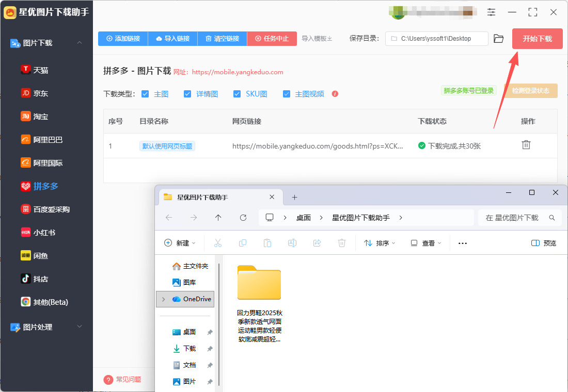The image size is (568, 392).
Task: Click the refresh button in File Explorer
Action: [243, 218]
